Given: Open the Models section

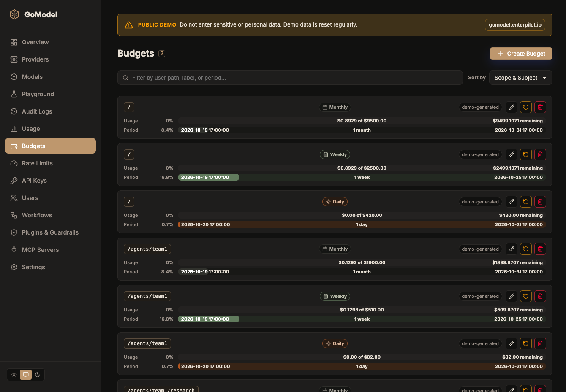Looking at the screenshot, I should (50, 77).
